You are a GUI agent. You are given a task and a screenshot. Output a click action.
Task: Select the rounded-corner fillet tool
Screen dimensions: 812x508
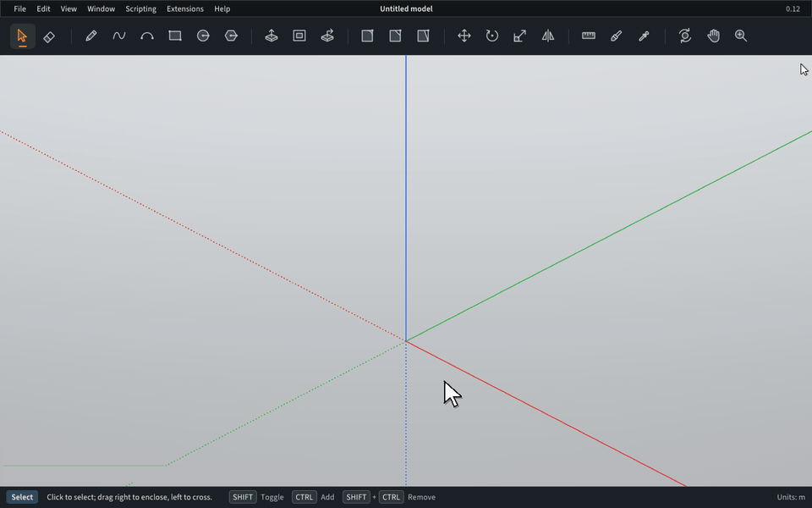(367, 36)
